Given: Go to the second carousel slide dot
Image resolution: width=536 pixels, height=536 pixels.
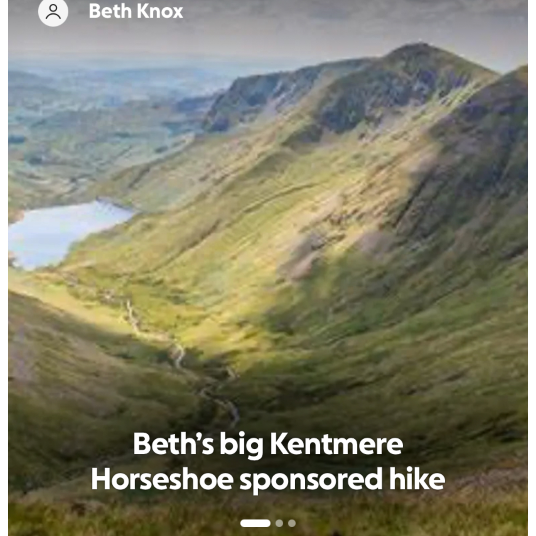Looking at the screenshot, I should click(x=279, y=523).
